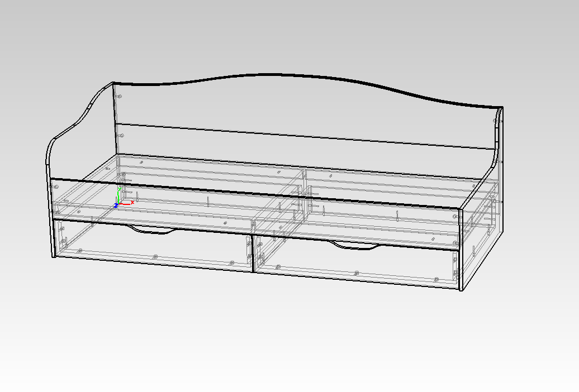Screen dimensions: 579x392
Task: Click the green Y axis of the triad
Action: [118, 195]
